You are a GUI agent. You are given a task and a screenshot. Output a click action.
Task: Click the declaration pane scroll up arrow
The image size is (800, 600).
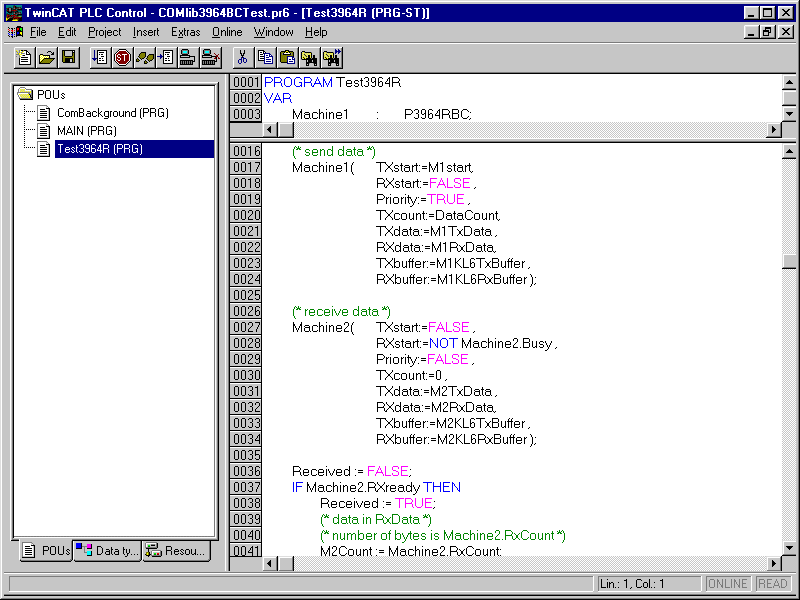coord(789,83)
